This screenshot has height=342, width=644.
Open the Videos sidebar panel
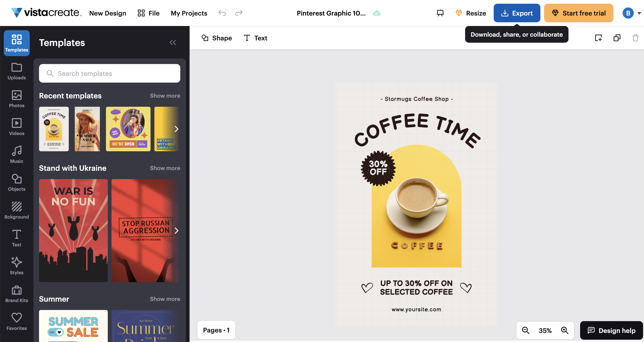click(x=16, y=127)
